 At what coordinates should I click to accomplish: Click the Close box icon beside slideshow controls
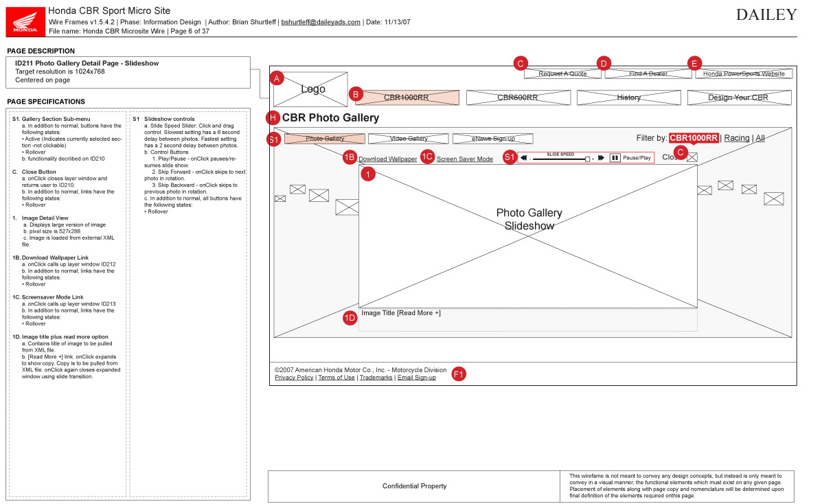[x=692, y=157]
